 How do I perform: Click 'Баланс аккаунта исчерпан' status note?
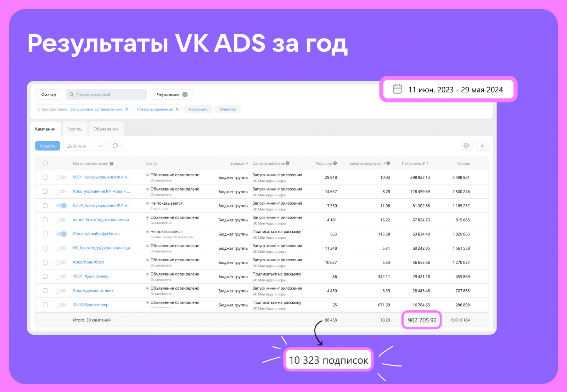tap(172, 237)
